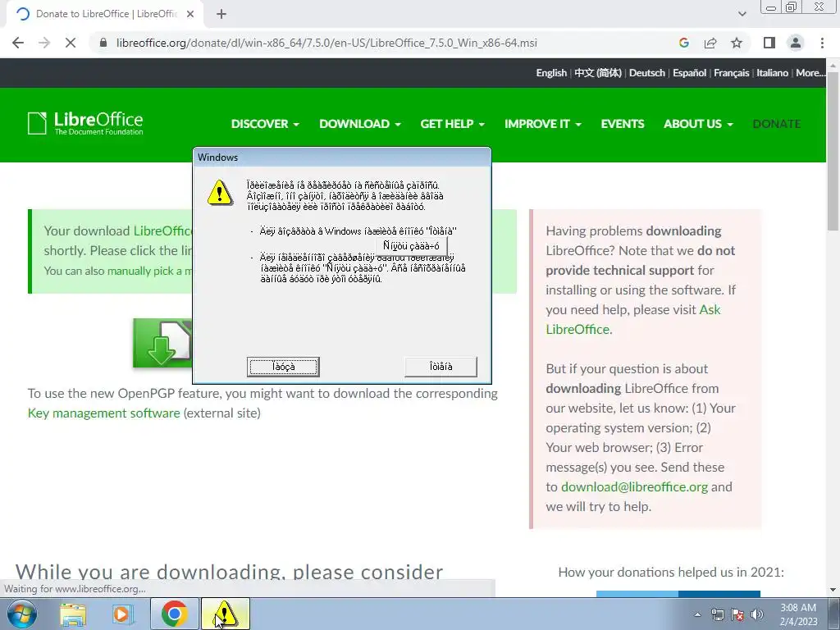Expand the ABOUT US menu
Viewport: 840px width, 630px height.
click(699, 124)
